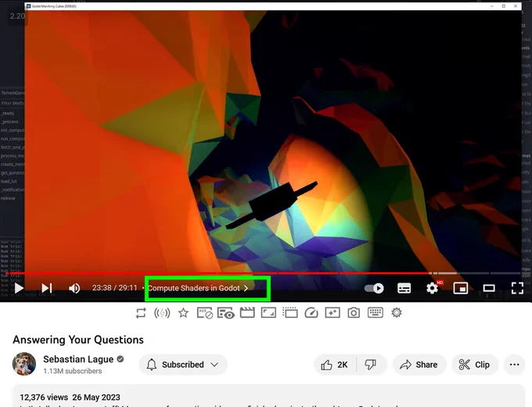Click the 1.13M subscribers text
This screenshot has height=407, width=532.
pyautogui.click(x=73, y=371)
